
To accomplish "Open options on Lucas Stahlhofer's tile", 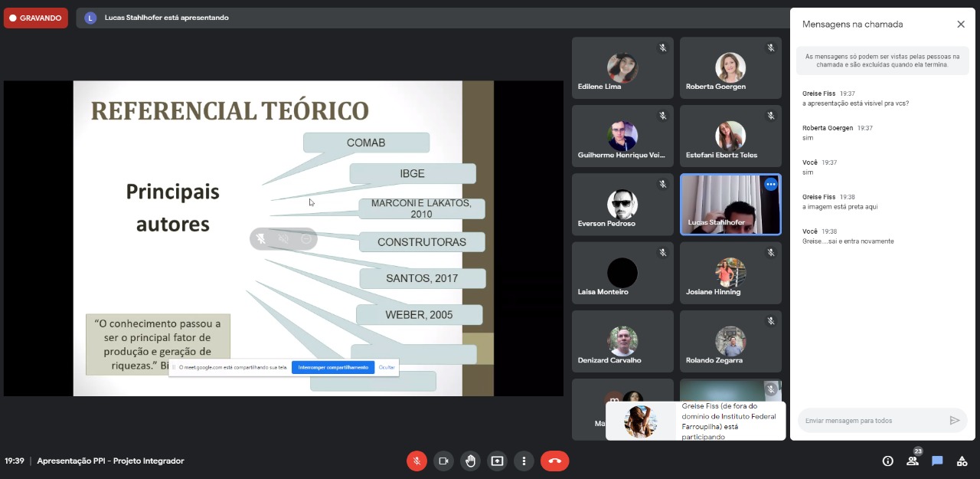I will point(770,185).
